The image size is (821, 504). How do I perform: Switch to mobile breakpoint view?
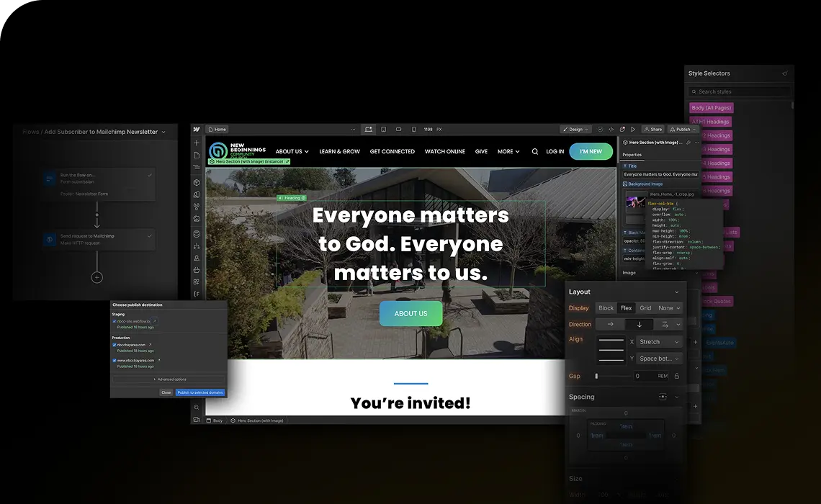coord(414,128)
